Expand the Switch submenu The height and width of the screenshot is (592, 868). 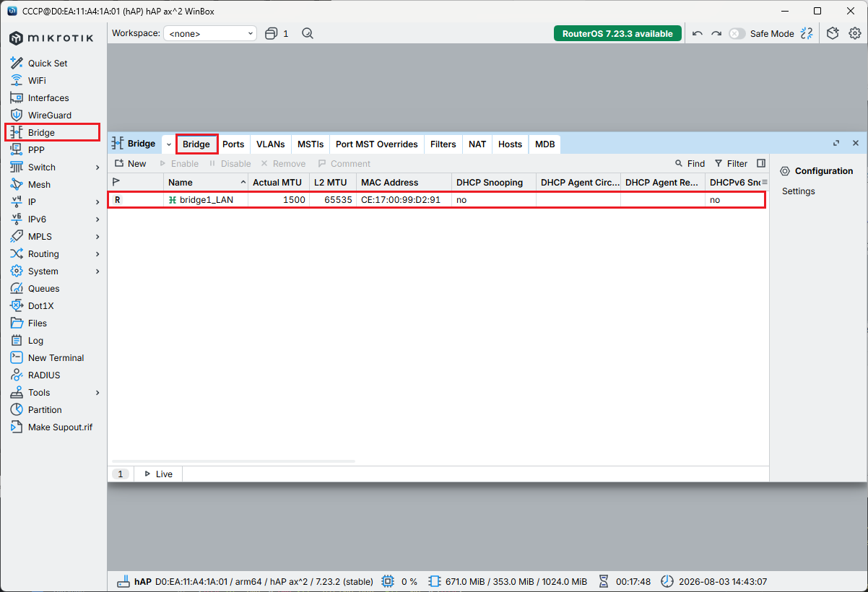click(x=97, y=167)
